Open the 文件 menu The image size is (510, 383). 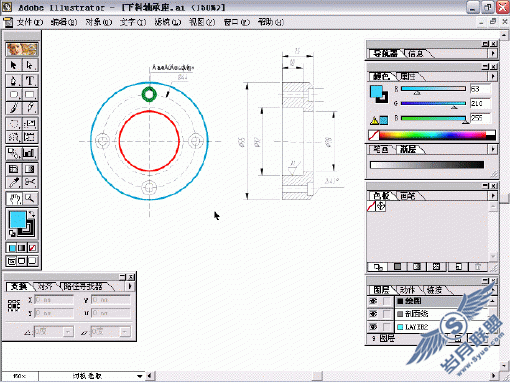click(30, 22)
